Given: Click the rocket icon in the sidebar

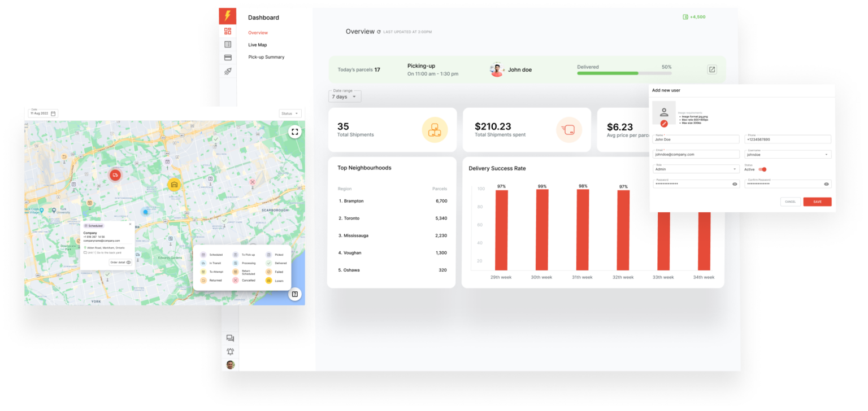Looking at the screenshot, I should [228, 71].
